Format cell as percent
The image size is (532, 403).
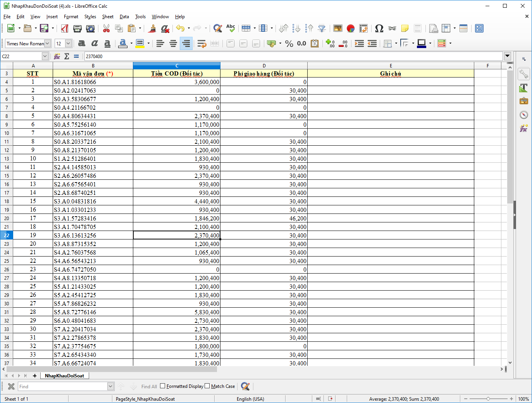[289, 43]
